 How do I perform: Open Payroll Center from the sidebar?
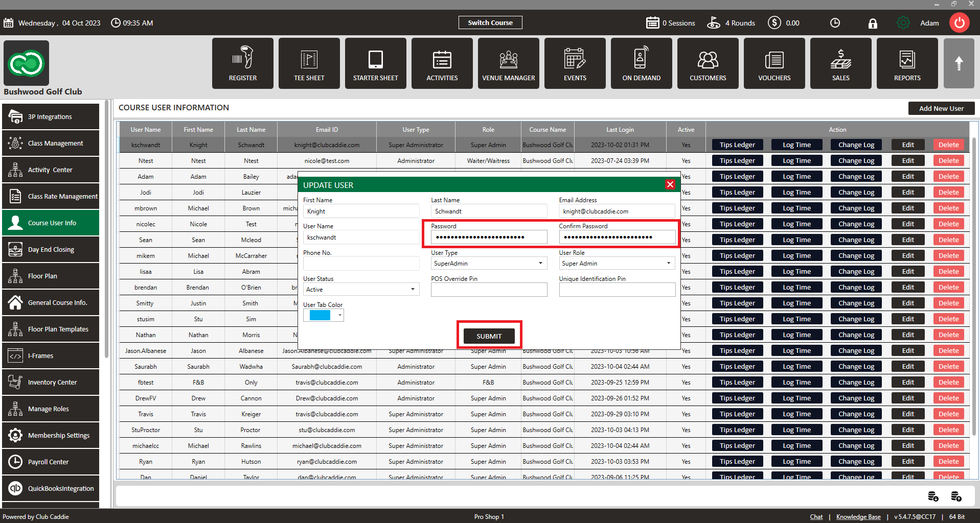point(51,462)
